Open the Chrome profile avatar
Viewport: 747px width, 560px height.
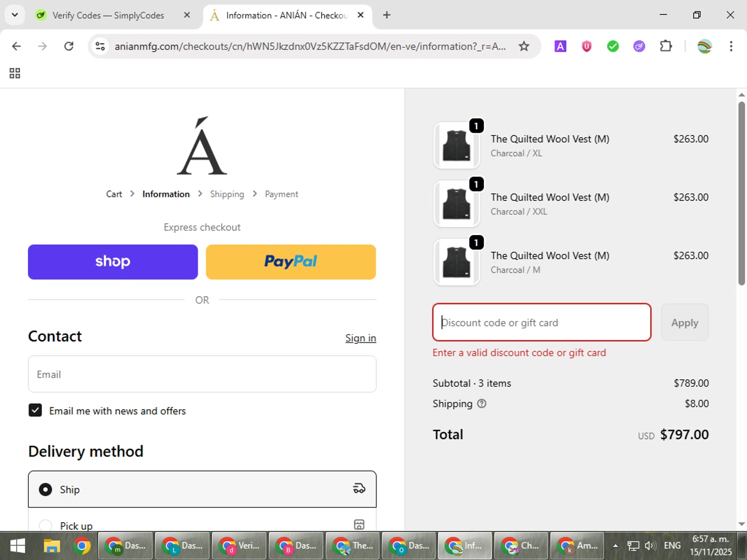(x=705, y=46)
